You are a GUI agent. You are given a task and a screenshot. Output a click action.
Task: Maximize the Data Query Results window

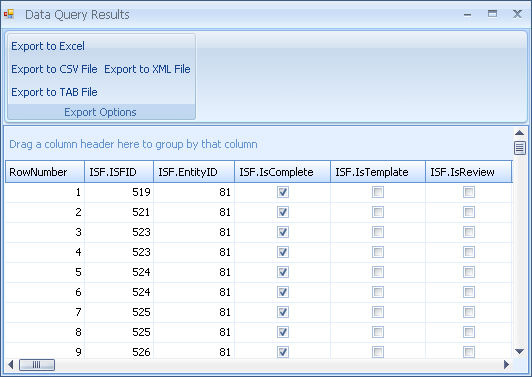coord(492,14)
